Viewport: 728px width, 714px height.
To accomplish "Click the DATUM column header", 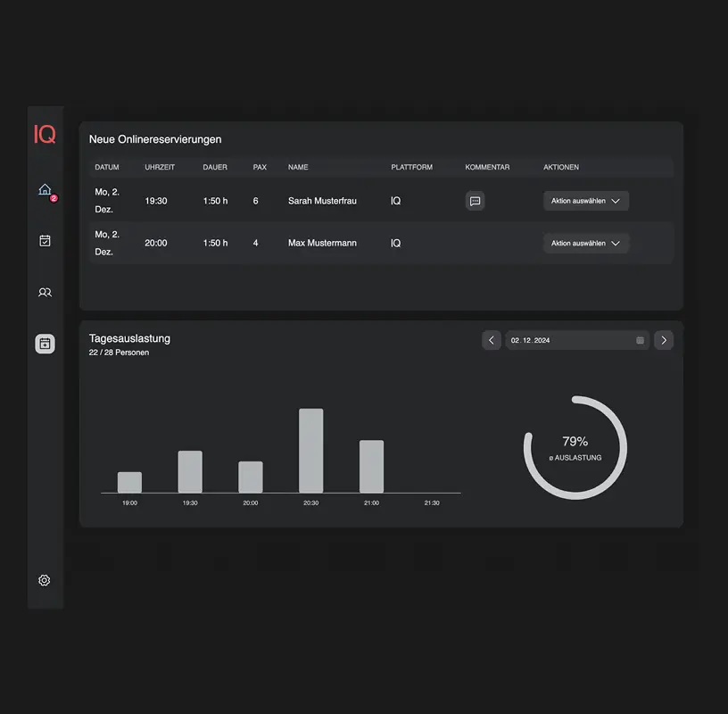I will click(x=107, y=167).
